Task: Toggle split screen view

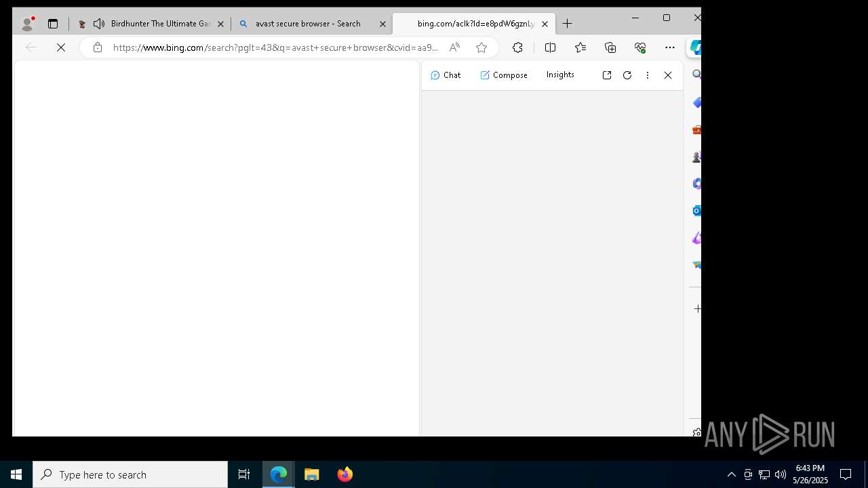Action: (x=550, y=47)
